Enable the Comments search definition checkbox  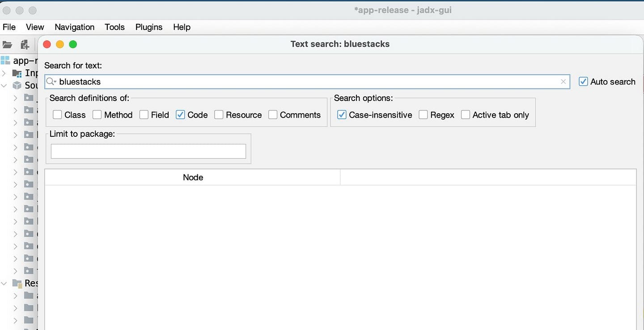[273, 114]
